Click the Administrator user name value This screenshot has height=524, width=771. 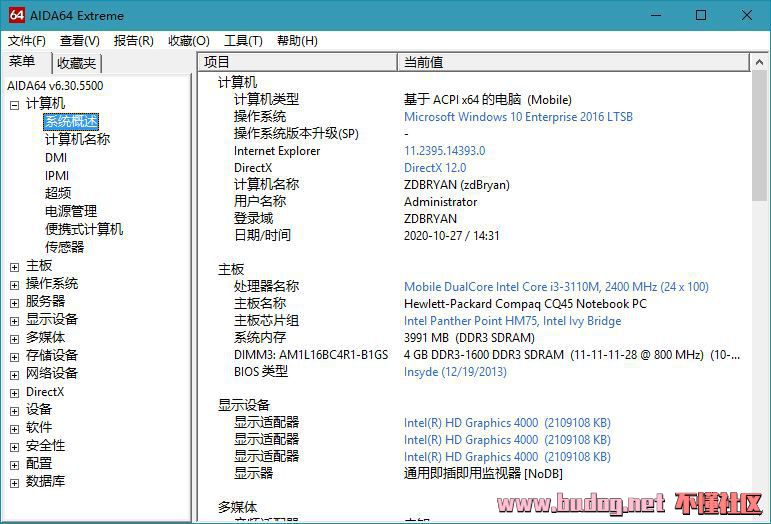click(441, 202)
